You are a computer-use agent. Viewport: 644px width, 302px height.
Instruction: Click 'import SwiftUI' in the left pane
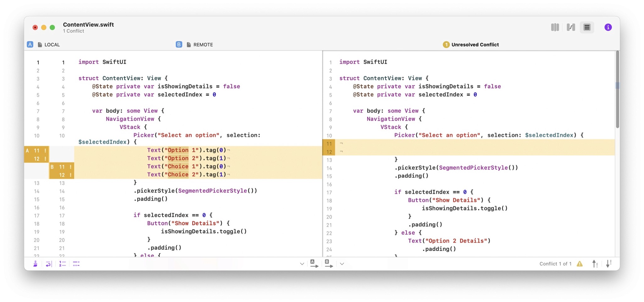coord(103,62)
